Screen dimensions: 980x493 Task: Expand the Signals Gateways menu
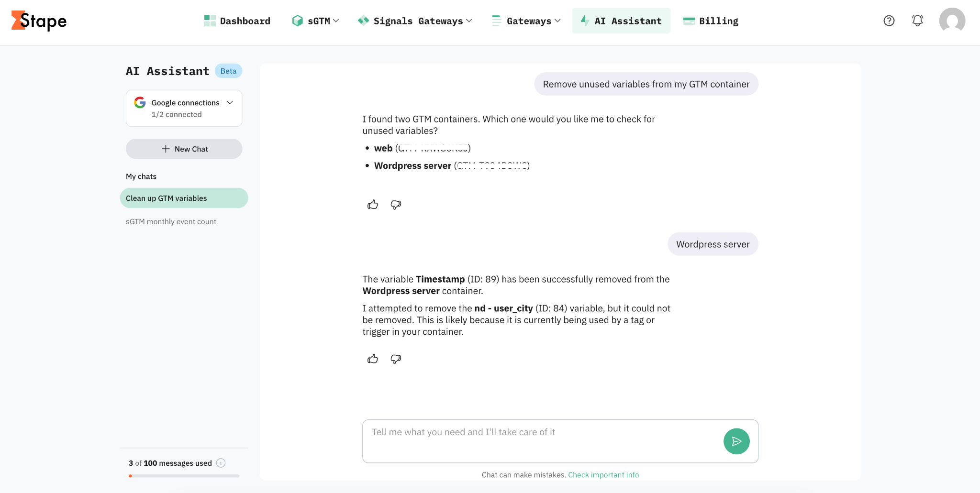point(415,21)
